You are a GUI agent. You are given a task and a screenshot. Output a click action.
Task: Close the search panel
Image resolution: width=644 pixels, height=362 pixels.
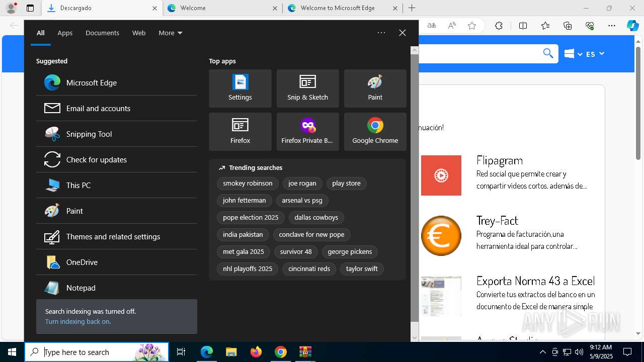[403, 33]
